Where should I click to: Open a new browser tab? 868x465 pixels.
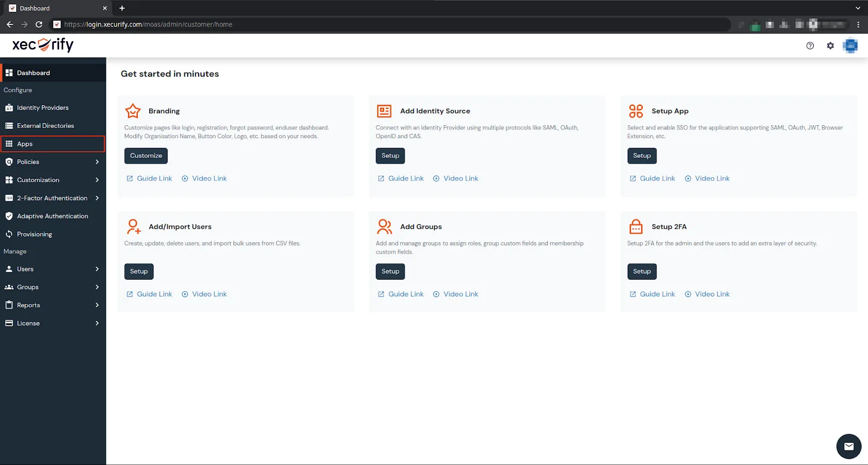click(122, 8)
